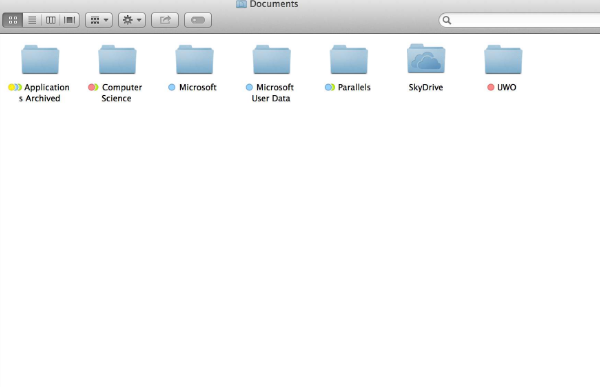The height and width of the screenshot is (387, 600).
Task: Open the item arrangement dropdown
Action: pos(99,20)
